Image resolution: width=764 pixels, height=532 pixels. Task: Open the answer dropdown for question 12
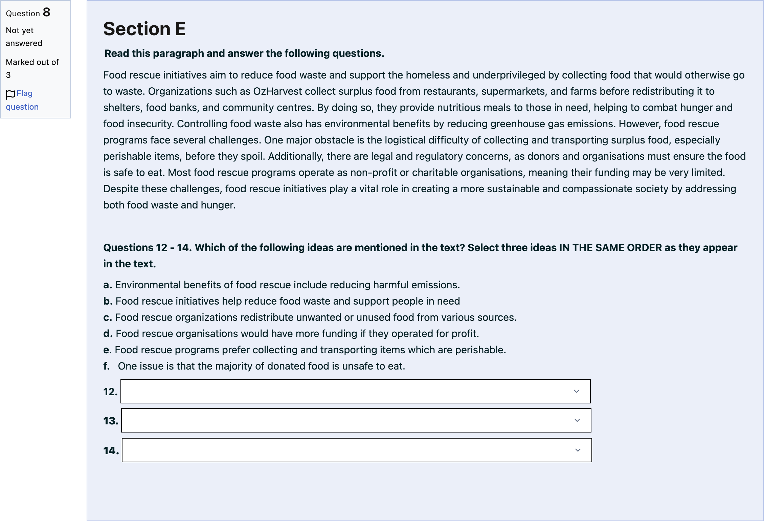356,391
